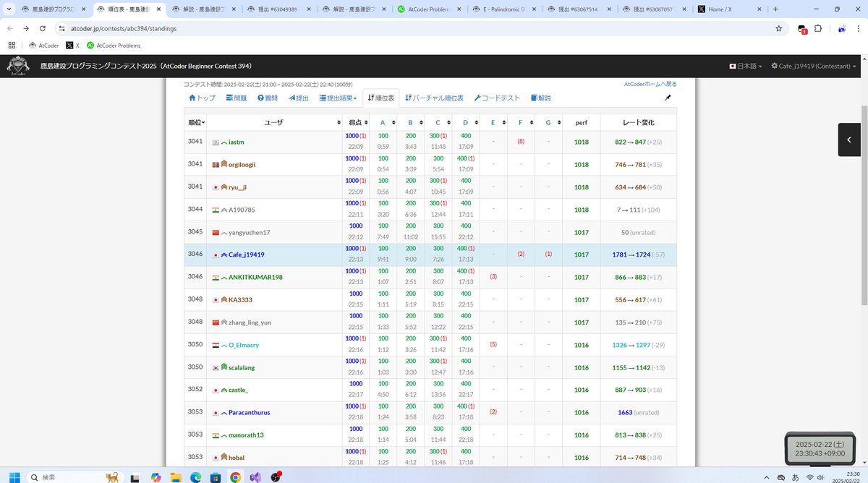Sort standings by 順位 column header
This screenshot has height=483, width=868.
pyautogui.click(x=196, y=122)
